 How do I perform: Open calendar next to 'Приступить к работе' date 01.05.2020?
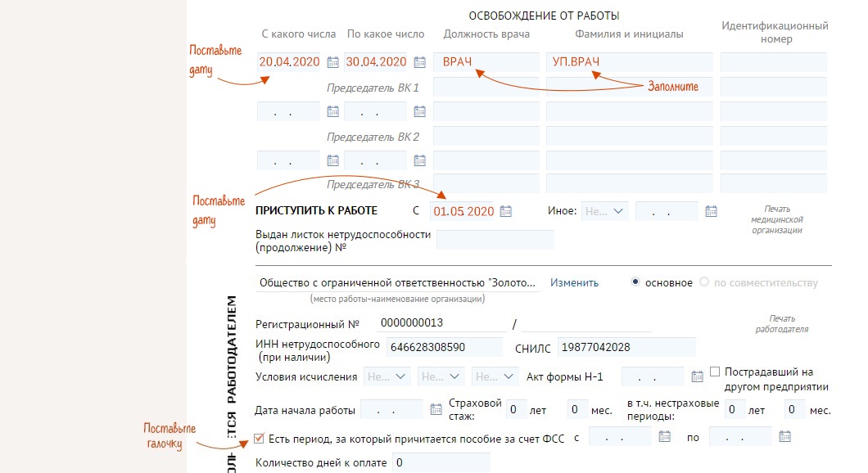pyautogui.click(x=506, y=211)
